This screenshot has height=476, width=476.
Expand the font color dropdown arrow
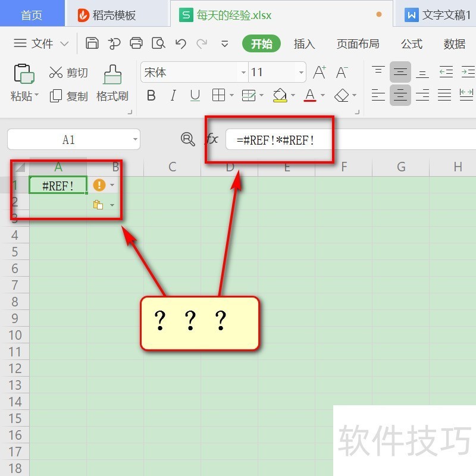pos(322,95)
